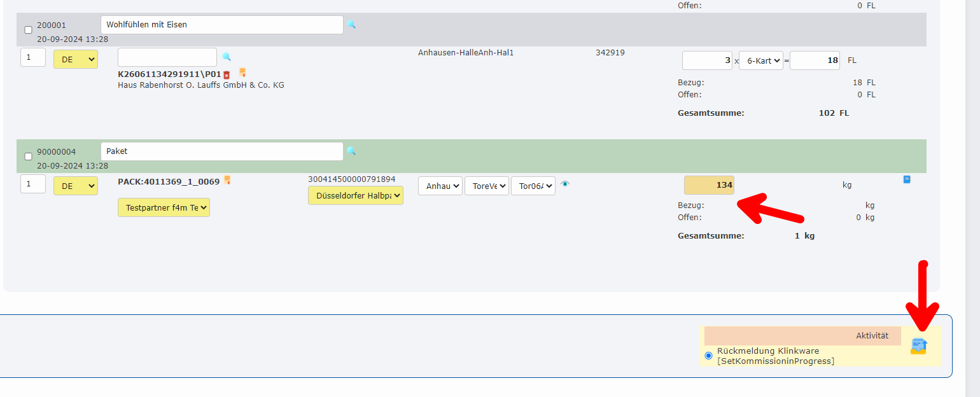Click the submit activity icon next to Aktivität
The width and height of the screenshot is (980, 397).
[918, 346]
